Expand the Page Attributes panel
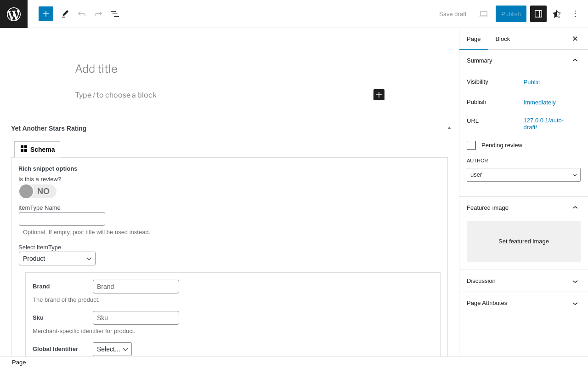This screenshot has height=368, width=588. click(x=524, y=303)
